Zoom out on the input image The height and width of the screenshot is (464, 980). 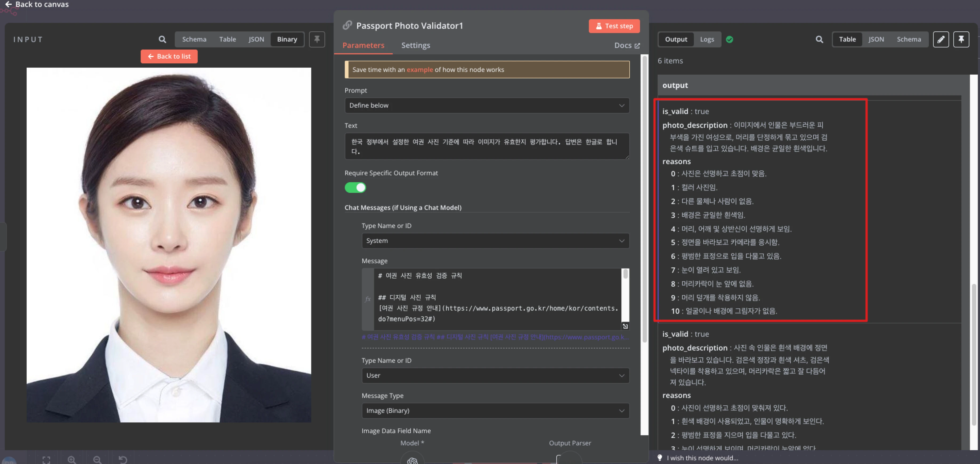(x=98, y=460)
